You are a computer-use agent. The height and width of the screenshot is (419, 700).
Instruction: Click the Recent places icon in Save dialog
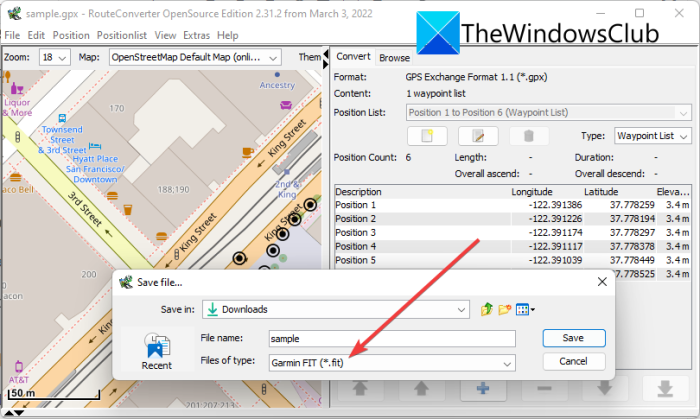tap(156, 351)
